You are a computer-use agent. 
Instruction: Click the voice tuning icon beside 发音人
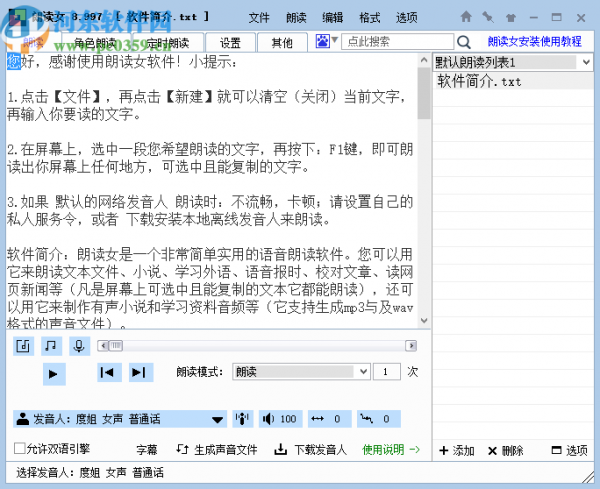point(243,419)
